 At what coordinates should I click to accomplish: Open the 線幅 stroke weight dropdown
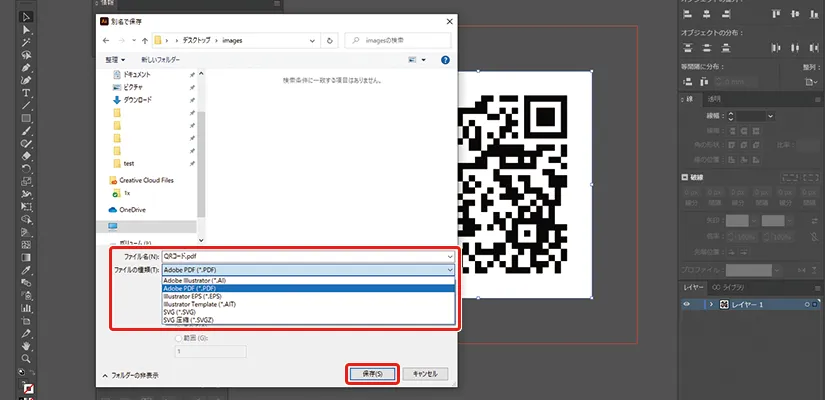(x=770, y=116)
